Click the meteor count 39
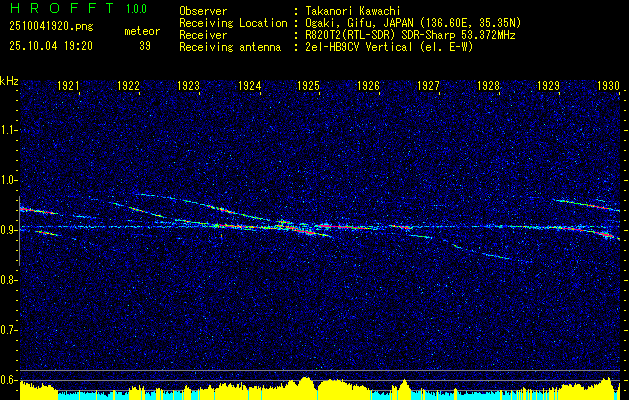The height and width of the screenshot is (400, 629). tap(145, 46)
